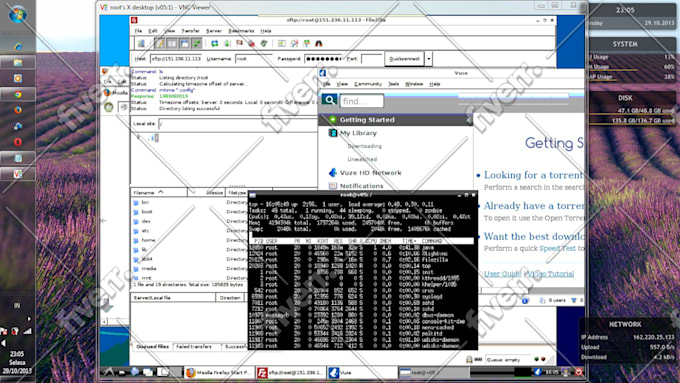Click FileZilla disconnect from server icon
The height and width of the screenshot is (383, 680).
pos(252,43)
